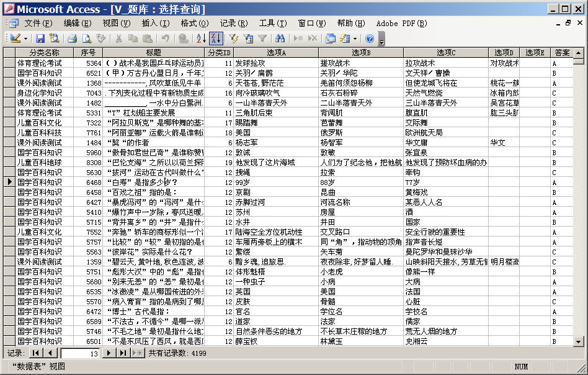588x375 pixels.
Task: Click the new record navigation button
Action: 138,353
